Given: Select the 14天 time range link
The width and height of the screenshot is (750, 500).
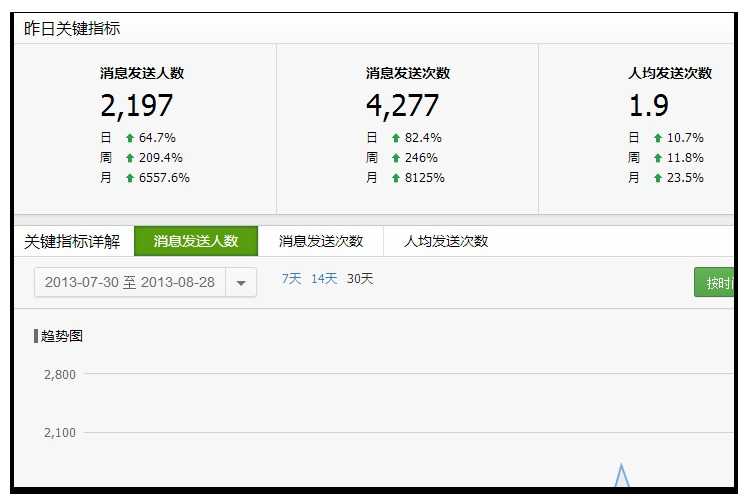Looking at the screenshot, I should [x=324, y=279].
